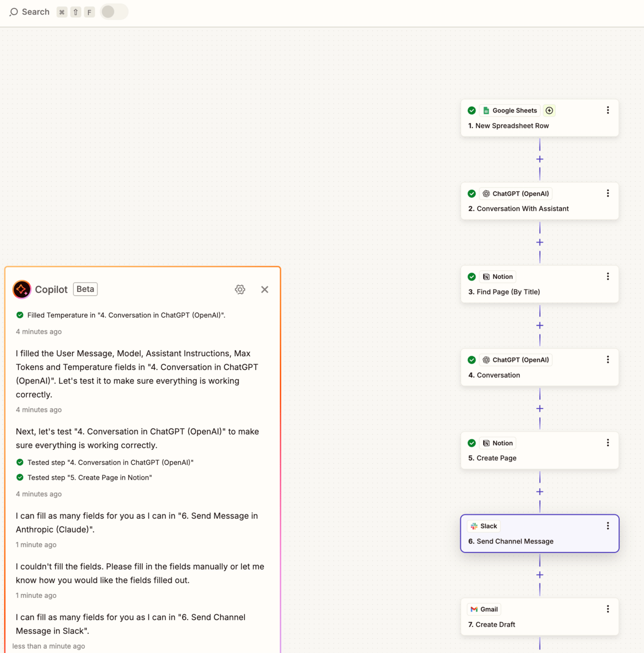Click the Slack app icon in step 6
The width and height of the screenshot is (644, 653).
click(x=474, y=526)
